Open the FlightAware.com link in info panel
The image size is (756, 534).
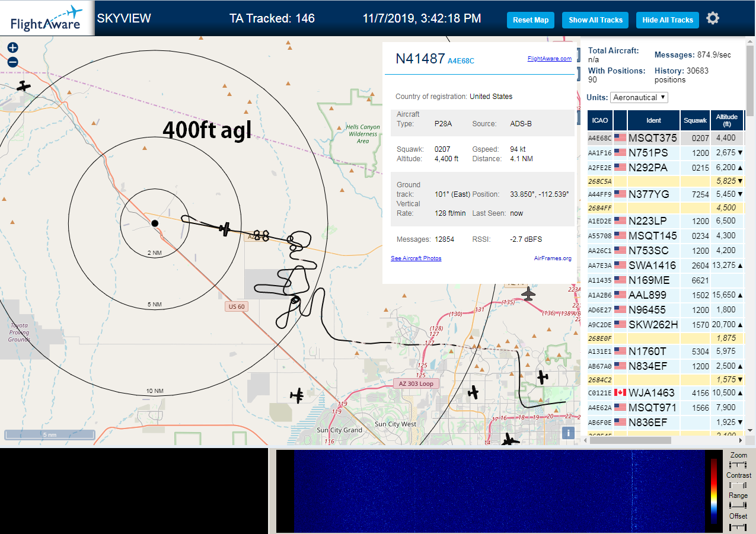pyautogui.click(x=549, y=58)
